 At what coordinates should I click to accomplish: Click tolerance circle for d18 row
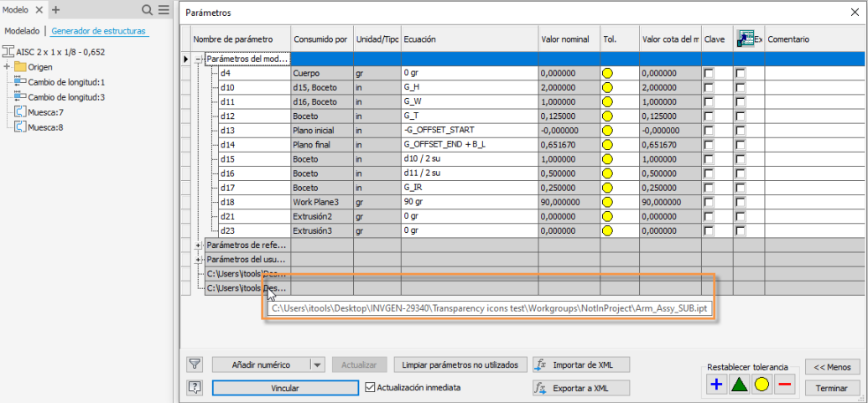(x=608, y=202)
